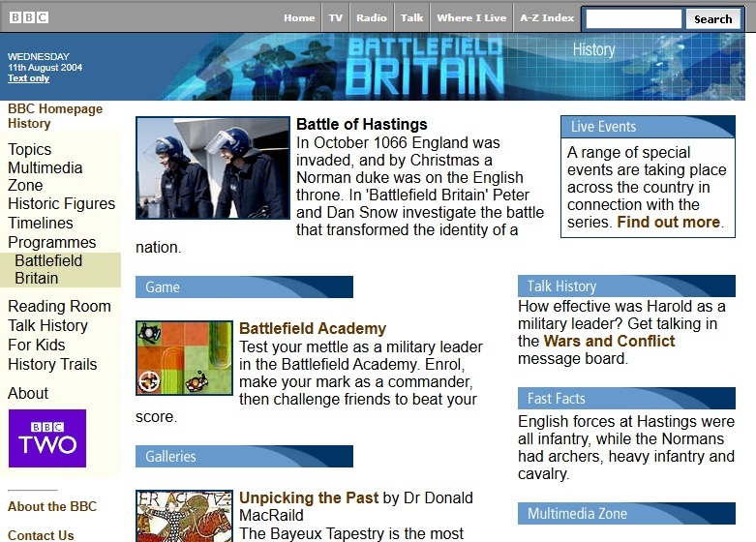756x542 pixels.
Task: Click the Talk History section header on the right
Action: point(626,286)
